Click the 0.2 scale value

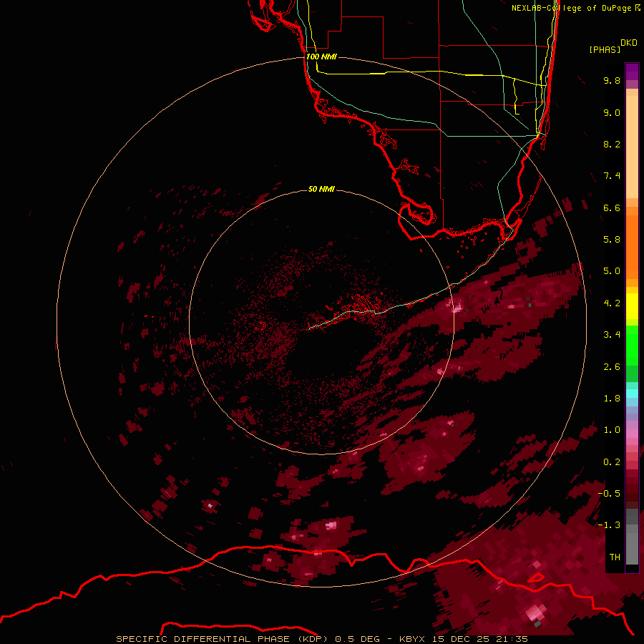[612, 462]
